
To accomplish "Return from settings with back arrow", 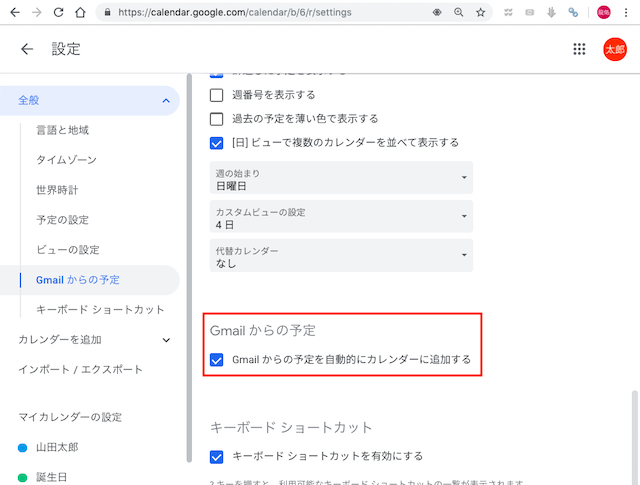I will tap(27, 49).
